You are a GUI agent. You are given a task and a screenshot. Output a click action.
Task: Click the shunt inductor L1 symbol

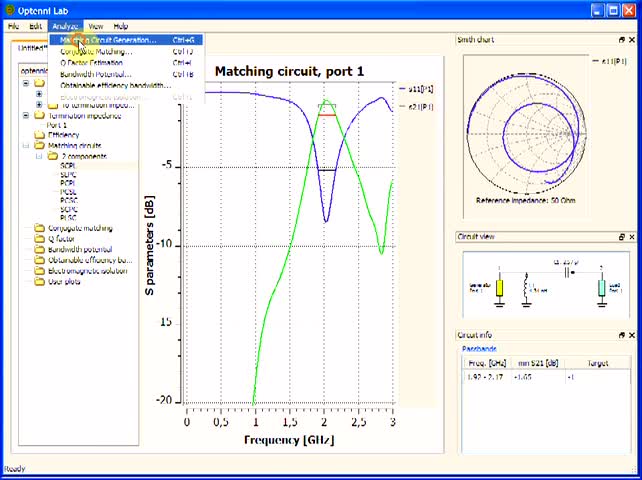(x=526, y=285)
